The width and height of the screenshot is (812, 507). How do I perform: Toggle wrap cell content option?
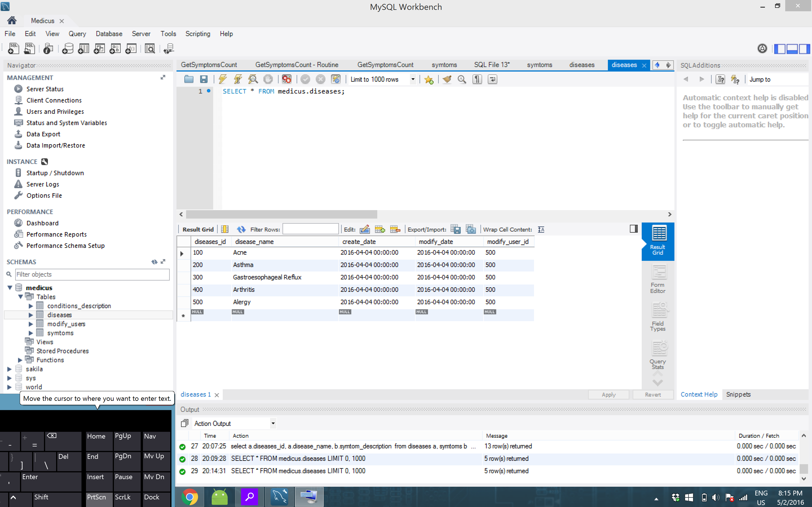pyautogui.click(x=541, y=229)
